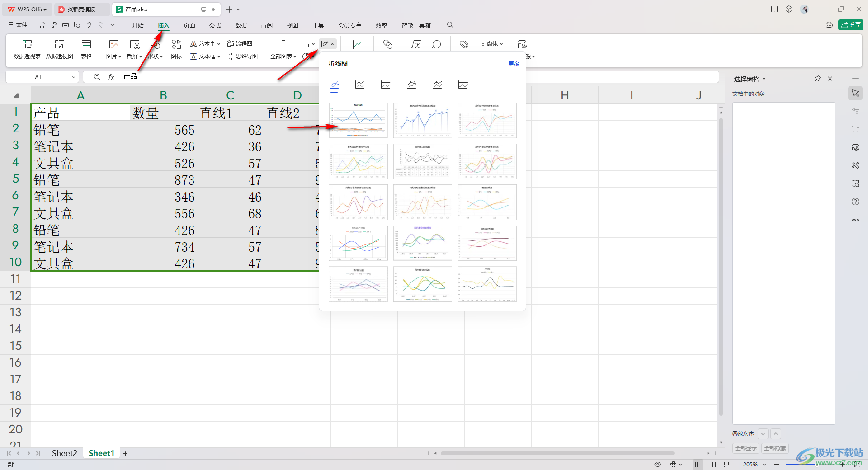Image resolution: width=868 pixels, height=470 pixels.
Task: Click the sparkline line chart icon
Action: click(357, 44)
